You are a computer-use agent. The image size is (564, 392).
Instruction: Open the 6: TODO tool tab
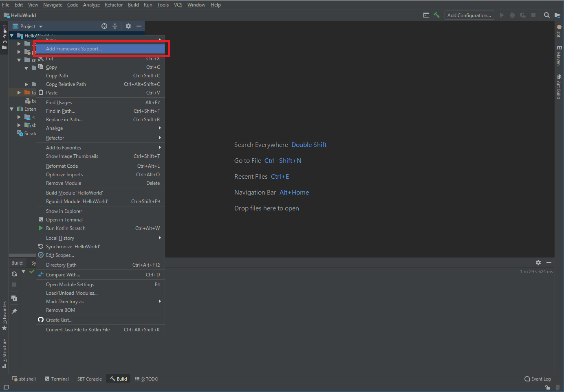pyautogui.click(x=147, y=379)
